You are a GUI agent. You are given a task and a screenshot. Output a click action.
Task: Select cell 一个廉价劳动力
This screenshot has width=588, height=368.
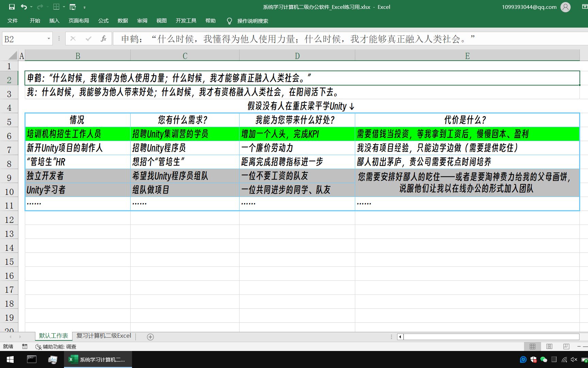(297, 148)
